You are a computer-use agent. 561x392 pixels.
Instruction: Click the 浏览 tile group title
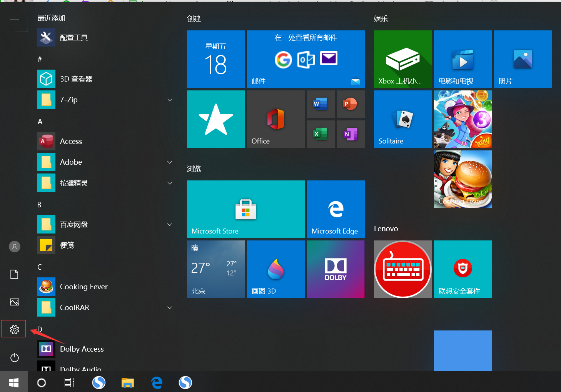point(194,168)
